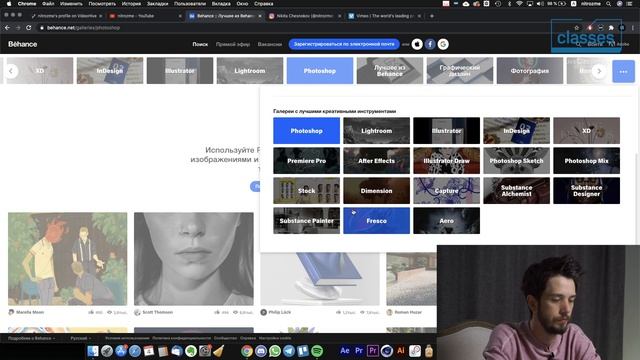Open Scott Thomson's grayscale face project thumbnail
This screenshot has height=360, width=640.
(x=194, y=259)
